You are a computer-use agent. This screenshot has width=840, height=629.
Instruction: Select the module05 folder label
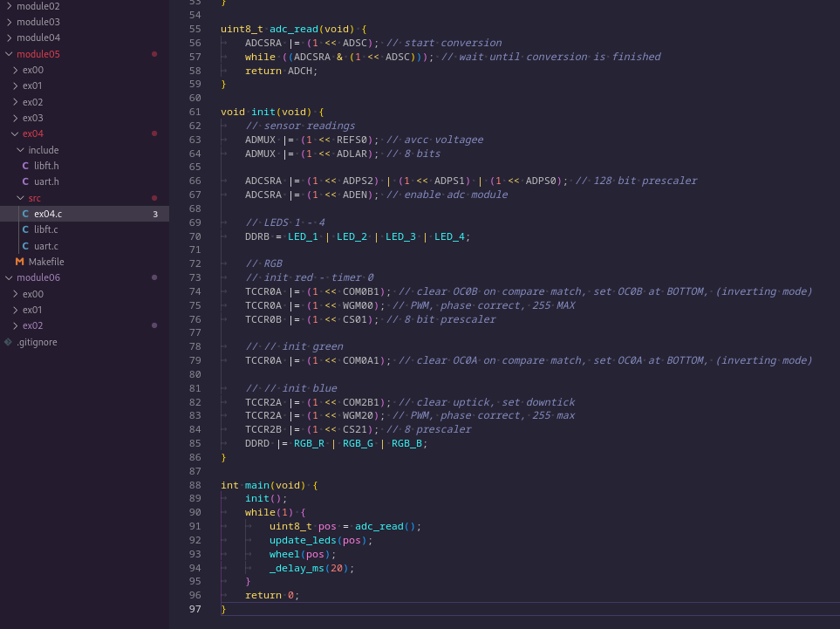tap(38, 54)
